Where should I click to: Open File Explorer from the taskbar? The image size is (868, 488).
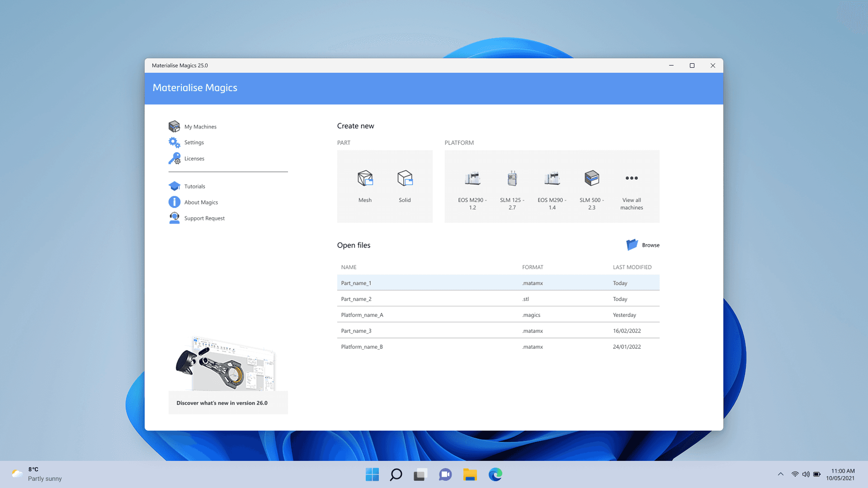[470, 474]
